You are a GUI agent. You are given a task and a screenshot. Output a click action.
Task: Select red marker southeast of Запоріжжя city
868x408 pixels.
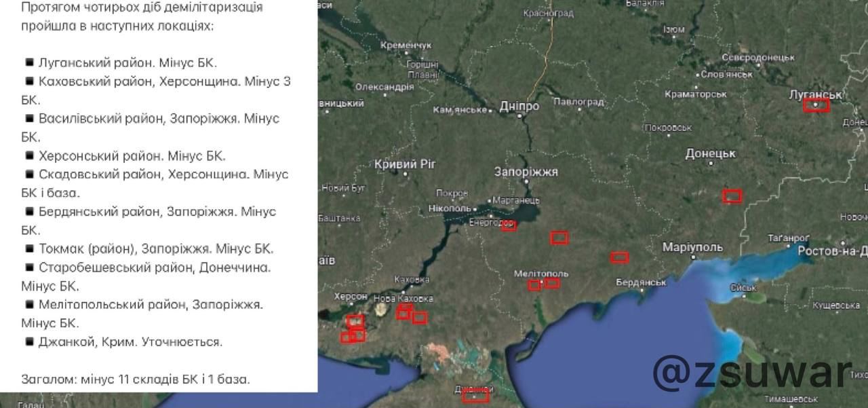[559, 238]
